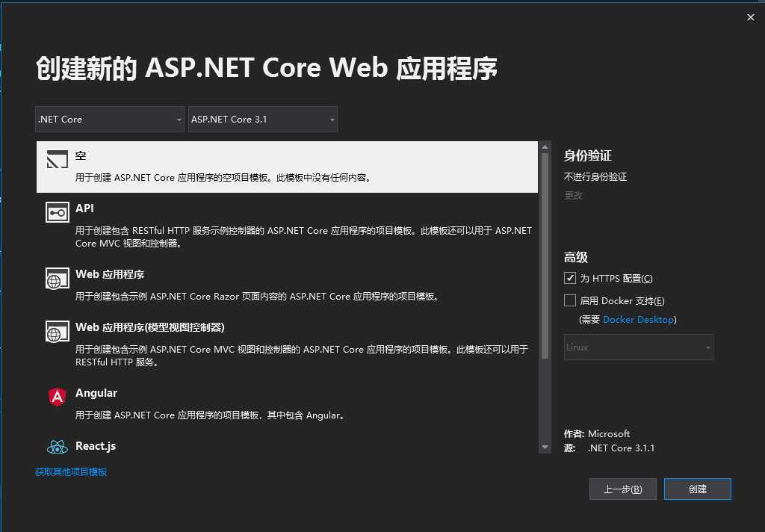The image size is (765, 532).
Task: Select the API template title
Action: pyautogui.click(x=84, y=208)
